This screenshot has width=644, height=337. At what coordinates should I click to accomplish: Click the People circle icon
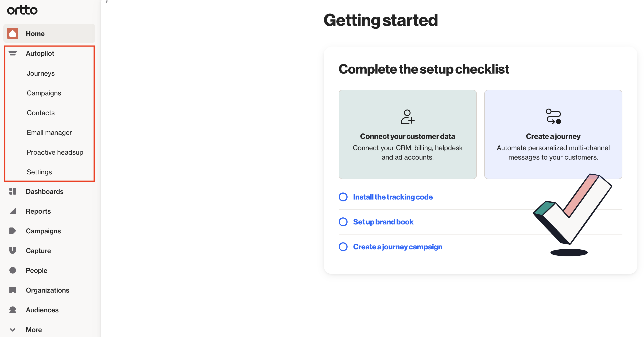click(x=12, y=270)
